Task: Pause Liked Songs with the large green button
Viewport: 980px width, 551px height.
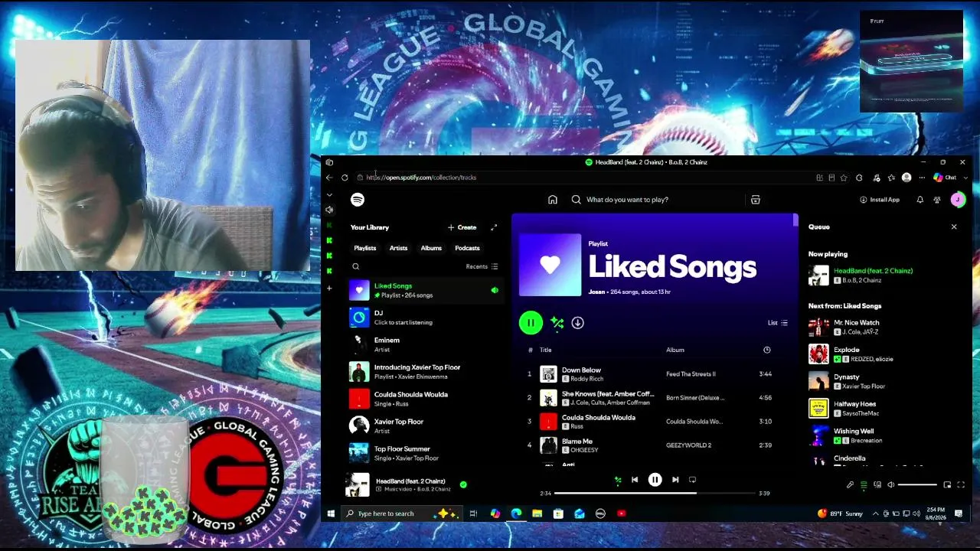Action: (531, 323)
